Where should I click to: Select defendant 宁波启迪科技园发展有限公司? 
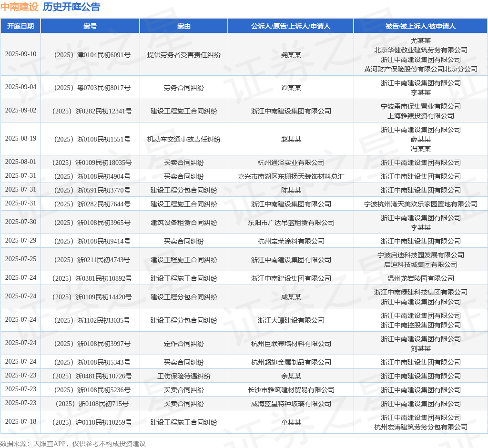pos(420,255)
